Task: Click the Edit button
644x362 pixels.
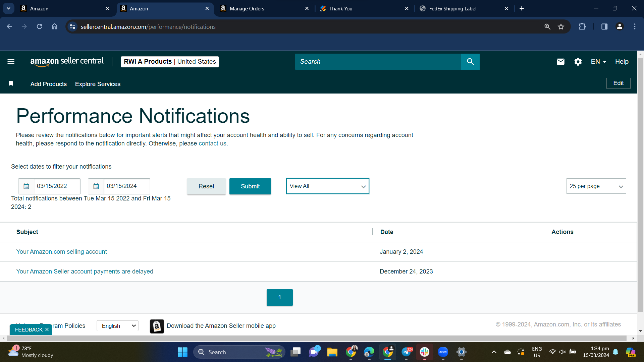Action: [618, 83]
